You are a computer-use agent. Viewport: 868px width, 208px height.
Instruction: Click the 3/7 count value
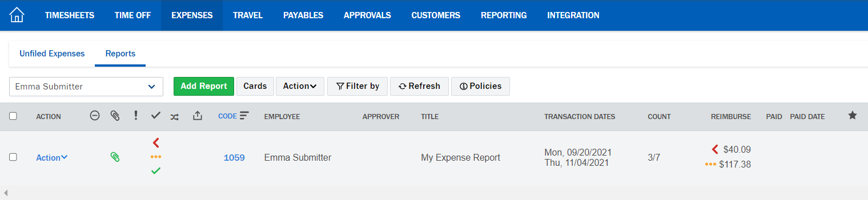pyautogui.click(x=654, y=158)
